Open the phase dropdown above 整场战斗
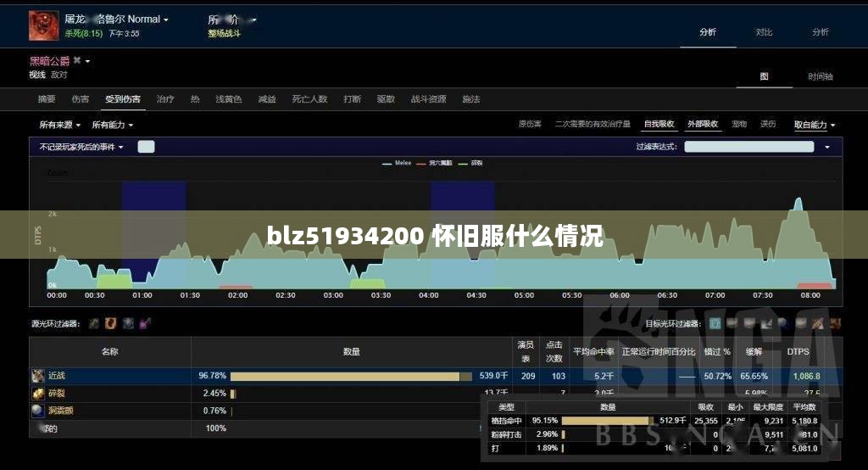 [x=232, y=20]
